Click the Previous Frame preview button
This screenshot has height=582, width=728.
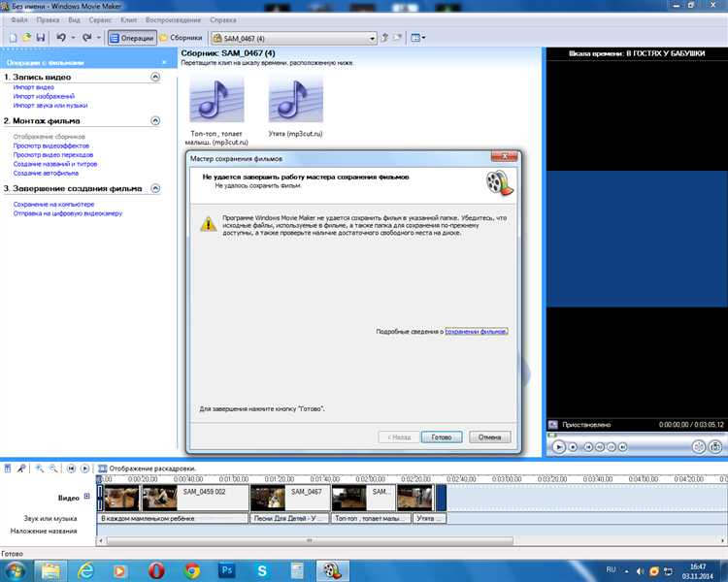600,447
